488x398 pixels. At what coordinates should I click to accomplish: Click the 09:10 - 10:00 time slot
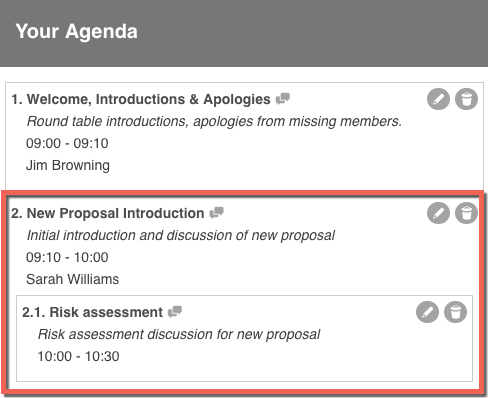click(x=67, y=258)
